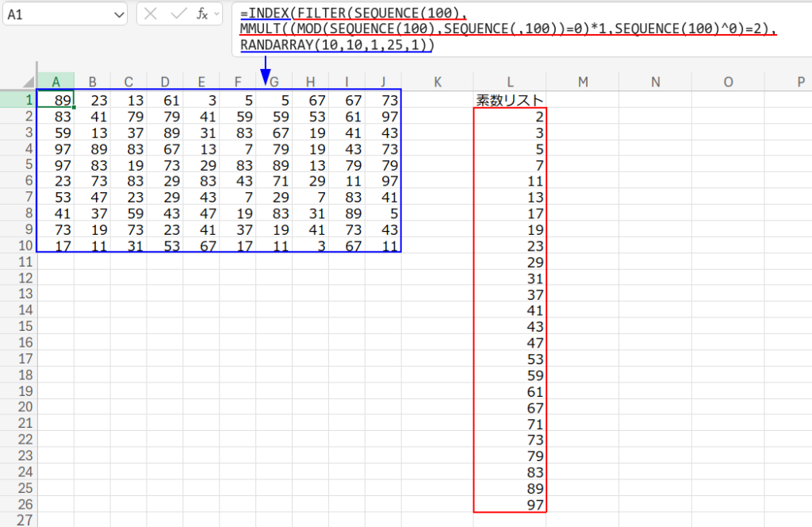
Task: Open the Insert Function fx dialog
Action: click(201, 13)
